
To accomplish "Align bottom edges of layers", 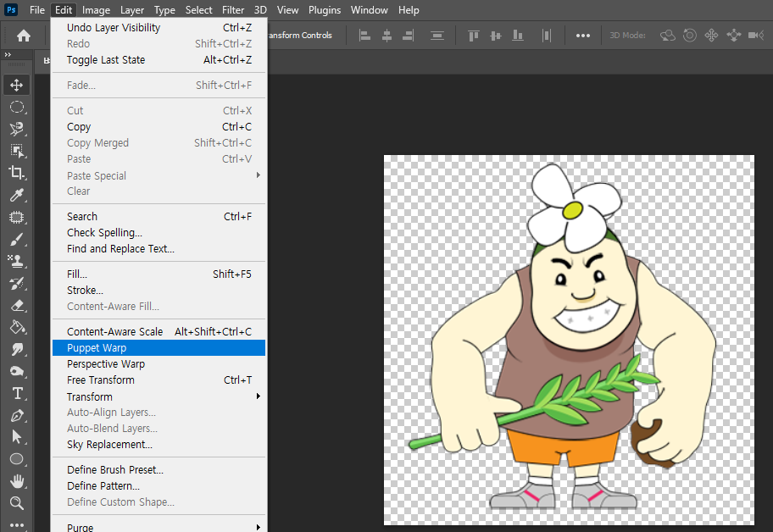I will tap(518, 36).
